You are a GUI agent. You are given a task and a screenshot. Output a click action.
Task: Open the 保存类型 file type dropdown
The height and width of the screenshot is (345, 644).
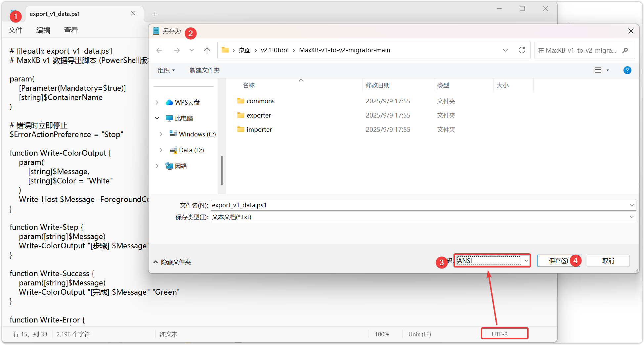click(631, 217)
